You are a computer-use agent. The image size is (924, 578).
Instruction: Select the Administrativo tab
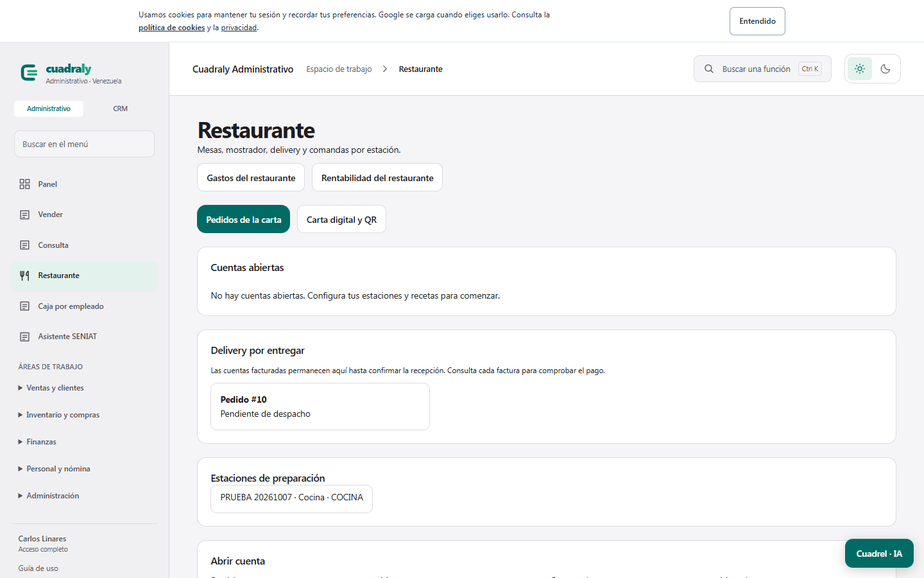(49, 109)
